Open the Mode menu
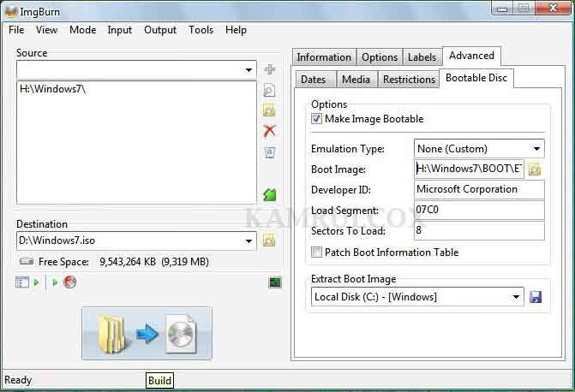The image size is (575, 392). click(83, 30)
